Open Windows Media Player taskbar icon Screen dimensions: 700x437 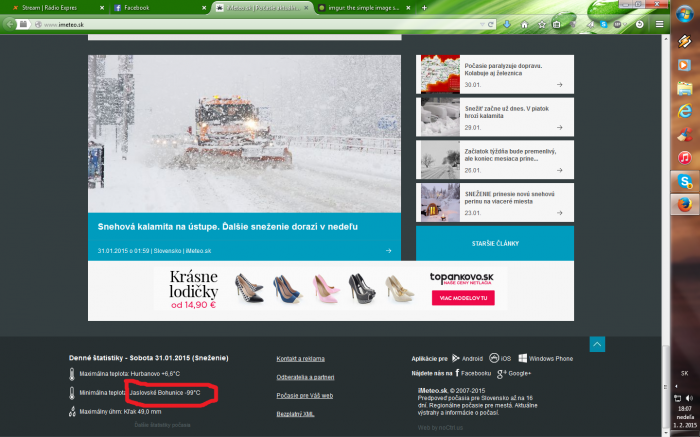pos(684,65)
